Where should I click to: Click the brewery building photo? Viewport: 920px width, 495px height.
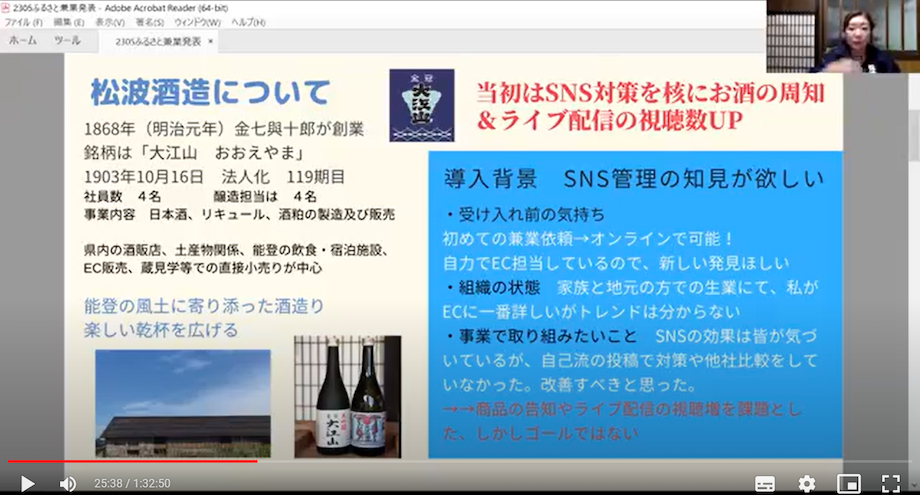(x=183, y=404)
